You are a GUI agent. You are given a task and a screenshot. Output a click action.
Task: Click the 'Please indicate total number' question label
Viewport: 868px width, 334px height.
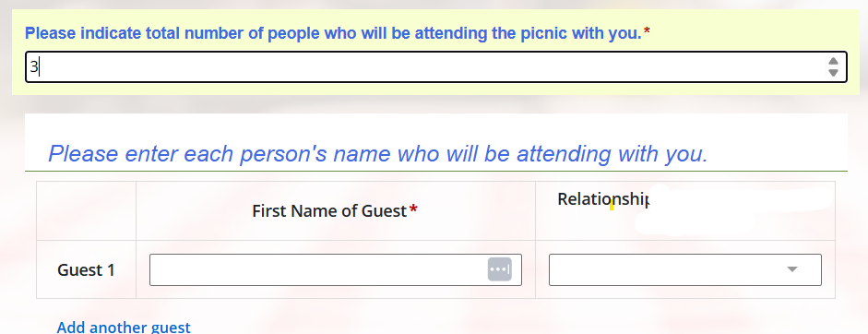click(x=333, y=33)
